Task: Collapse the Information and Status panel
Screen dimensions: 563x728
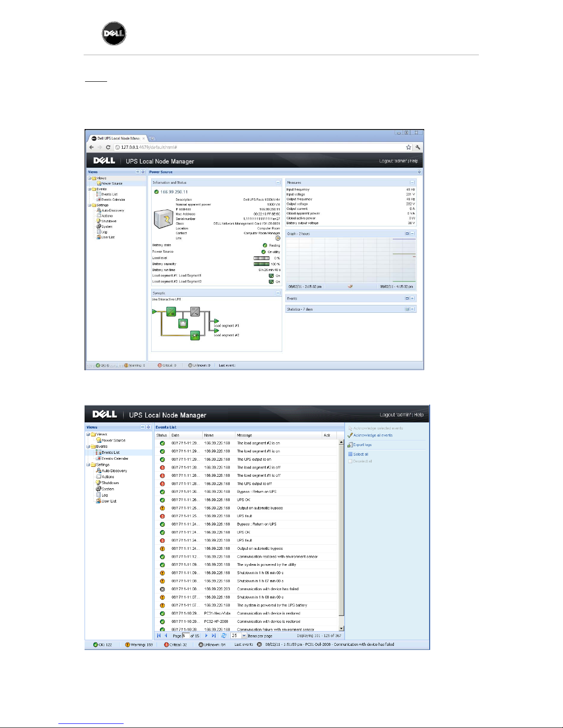Action: tap(278, 183)
